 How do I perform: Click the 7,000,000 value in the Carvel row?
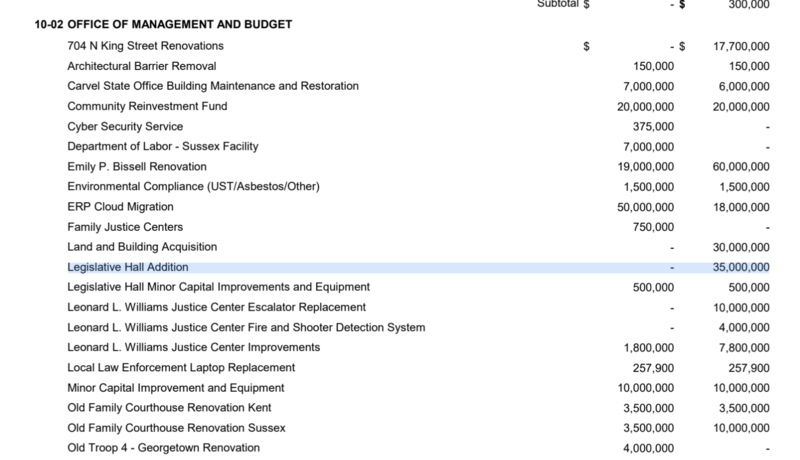pyautogui.click(x=648, y=87)
